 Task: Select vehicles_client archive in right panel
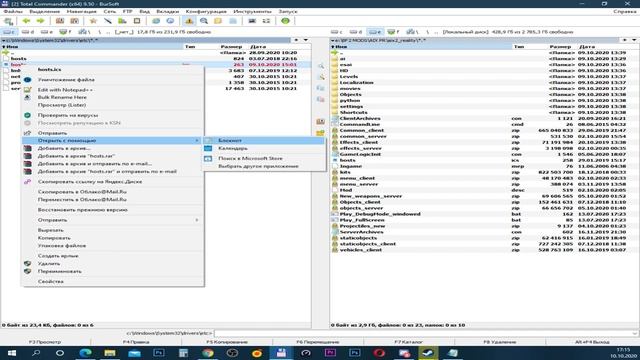click(x=361, y=250)
